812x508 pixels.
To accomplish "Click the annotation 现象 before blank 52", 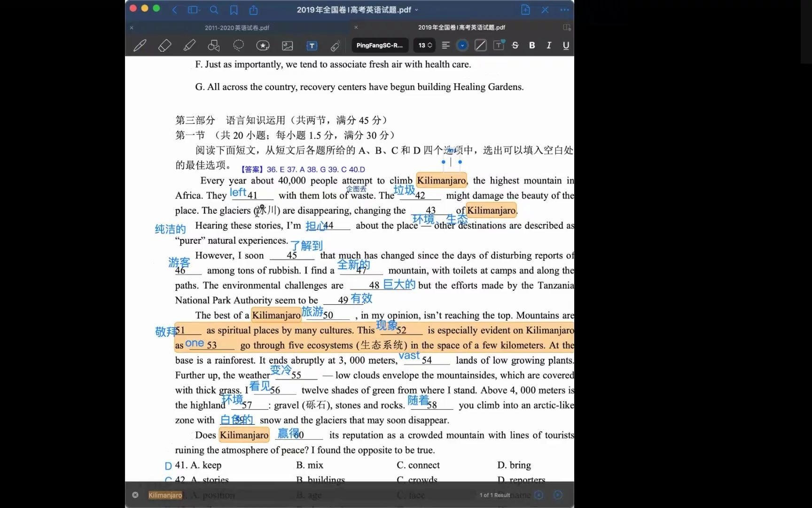I will point(387,325).
